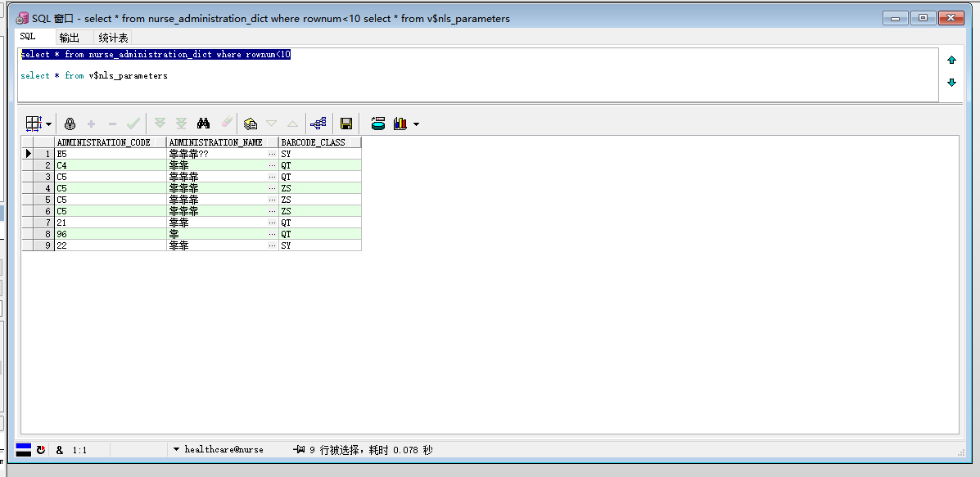The height and width of the screenshot is (477, 980).
Task: Switch to the 输出 tab
Action: point(70,38)
